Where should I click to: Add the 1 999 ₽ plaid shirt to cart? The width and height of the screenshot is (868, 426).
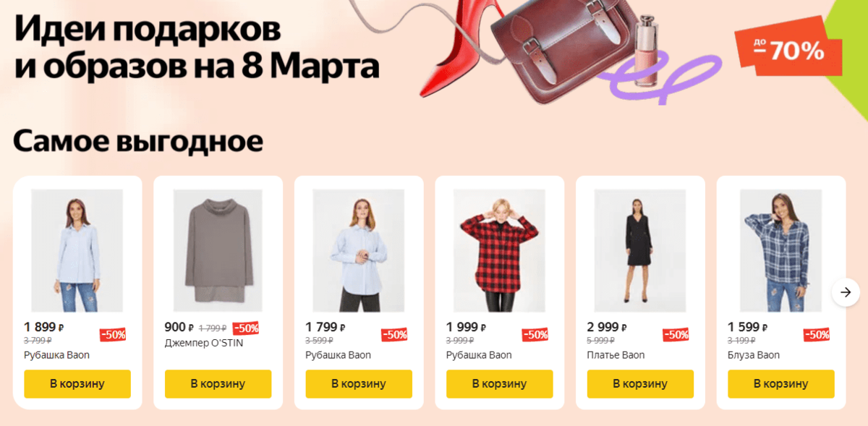tap(499, 383)
